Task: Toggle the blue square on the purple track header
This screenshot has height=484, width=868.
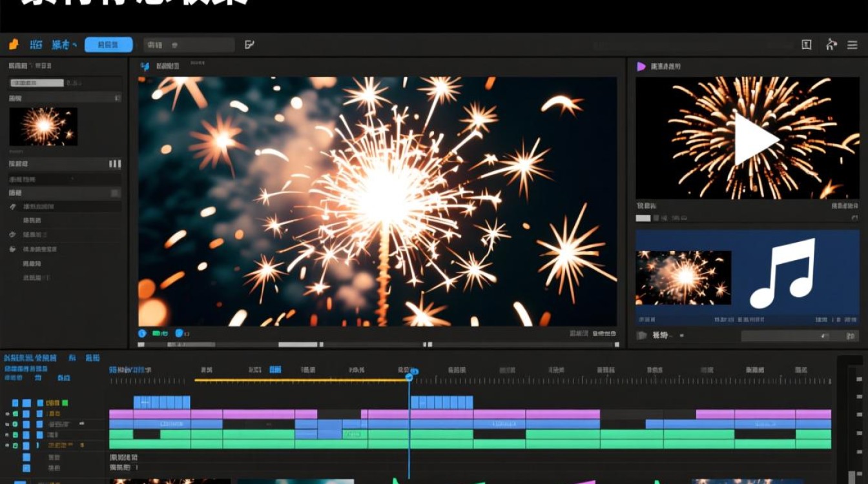Action: (26, 413)
